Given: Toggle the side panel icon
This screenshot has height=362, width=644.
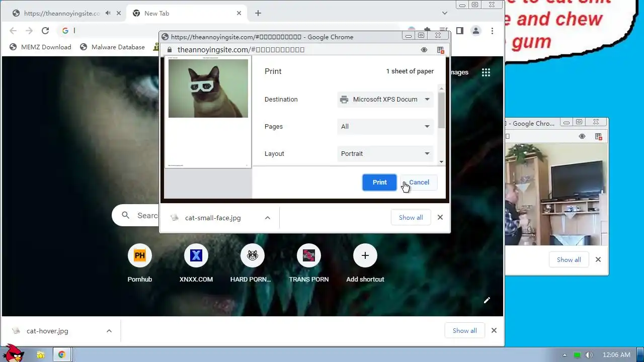Looking at the screenshot, I should (459, 31).
